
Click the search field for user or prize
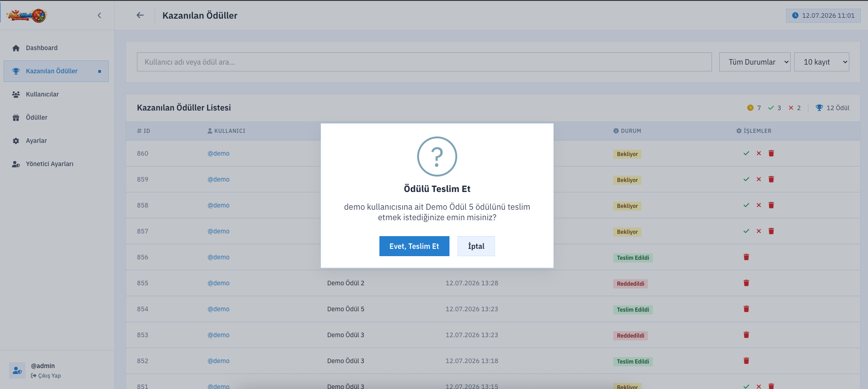(x=424, y=62)
